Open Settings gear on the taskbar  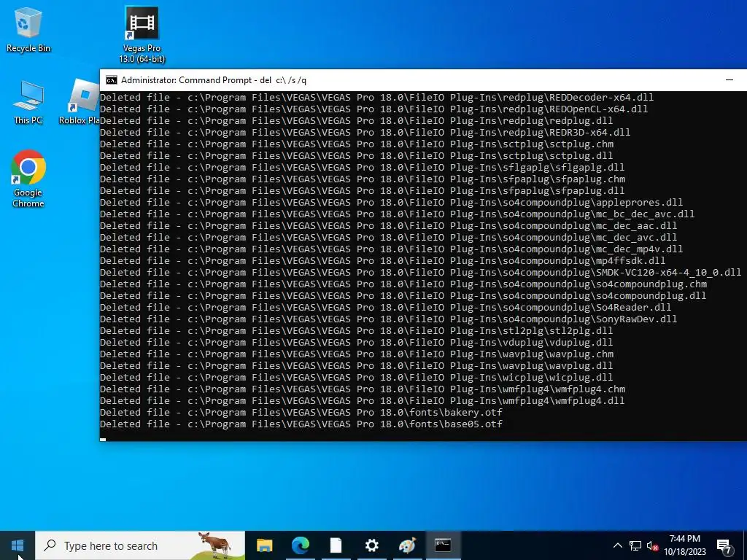pyautogui.click(x=371, y=545)
